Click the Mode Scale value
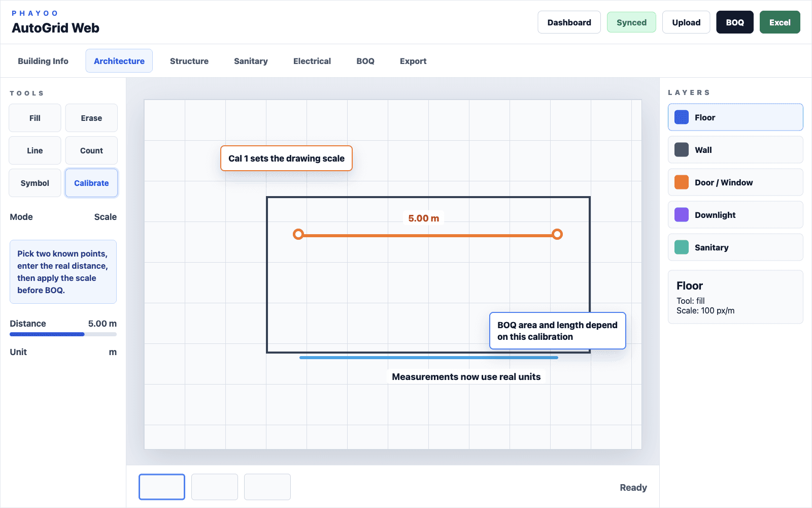This screenshot has width=812, height=508. 106,217
